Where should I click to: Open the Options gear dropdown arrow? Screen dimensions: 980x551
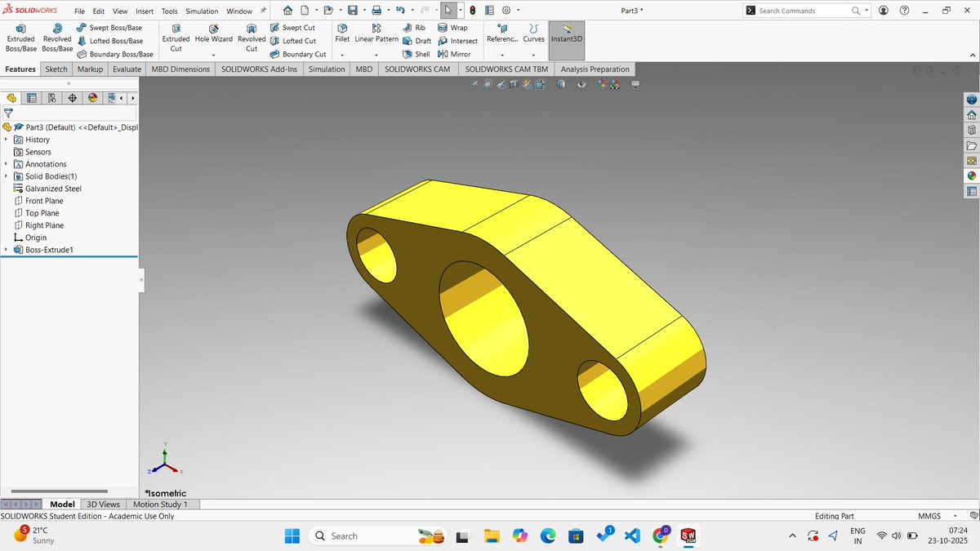tap(519, 11)
